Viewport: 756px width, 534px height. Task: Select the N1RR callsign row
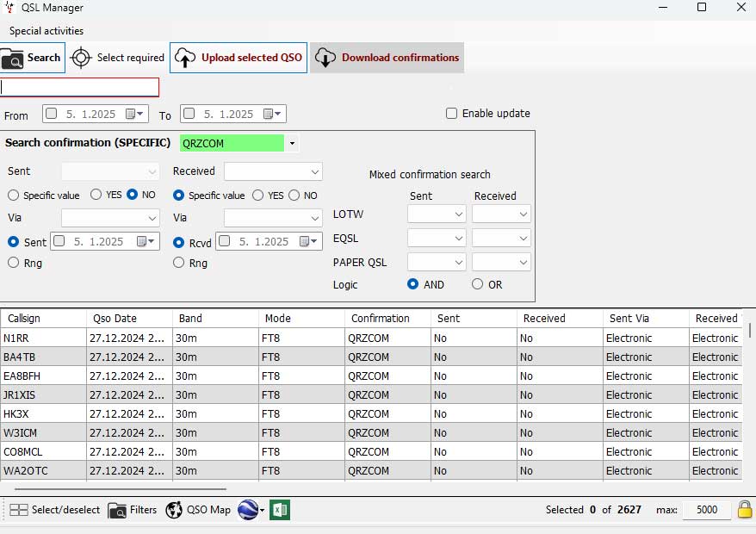371,338
